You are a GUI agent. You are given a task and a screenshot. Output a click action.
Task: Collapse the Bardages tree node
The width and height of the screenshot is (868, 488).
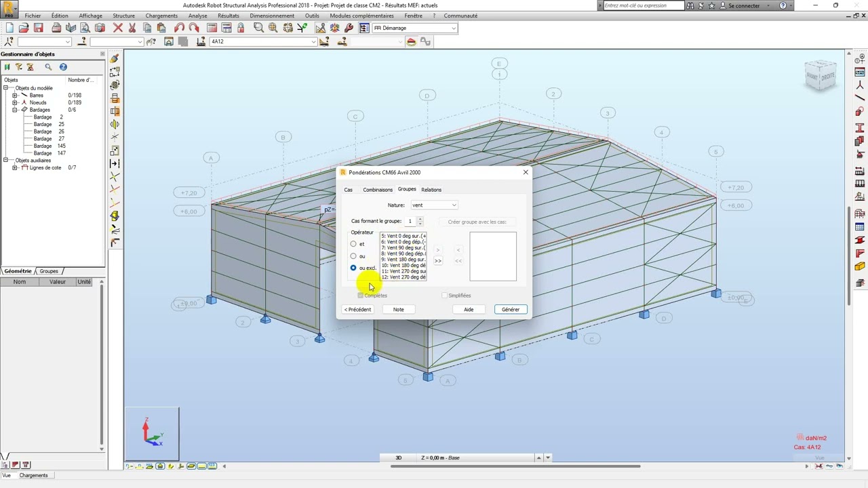coord(15,110)
